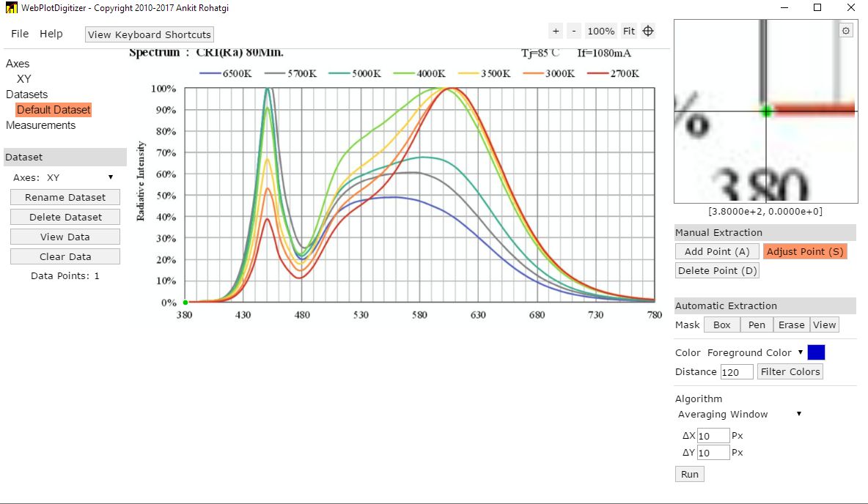Screen dimensions: 868x504
Task: Expand the Foreground Color dropdown
Action: (755, 352)
